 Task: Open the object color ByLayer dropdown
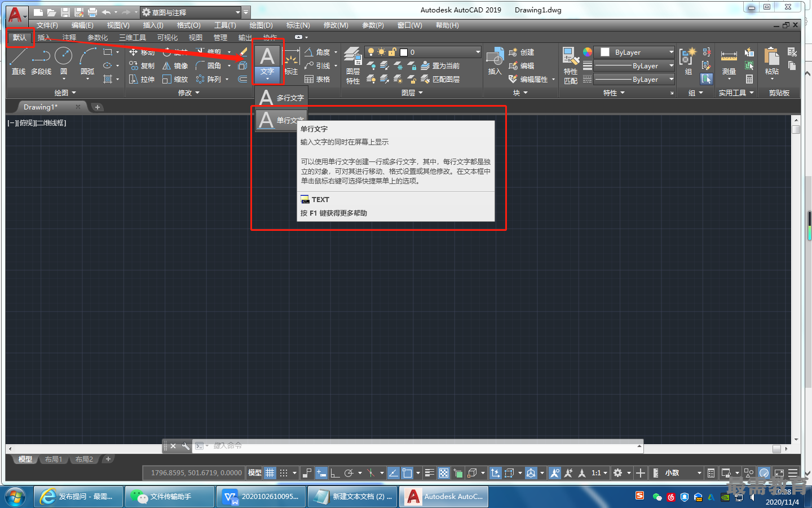coord(636,52)
